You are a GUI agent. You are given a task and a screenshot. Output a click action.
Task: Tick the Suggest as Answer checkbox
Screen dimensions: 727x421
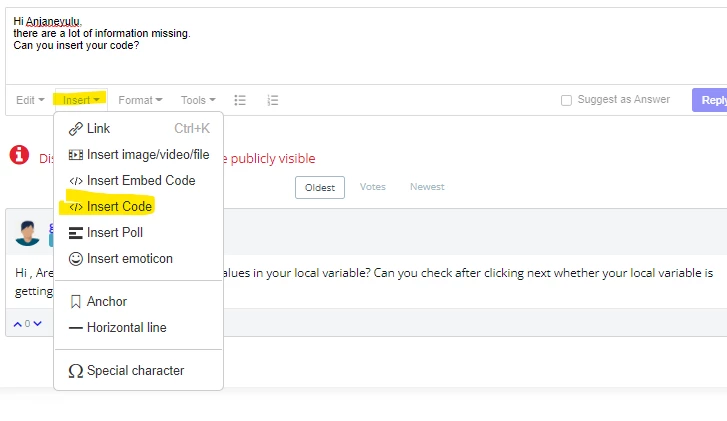(566, 100)
